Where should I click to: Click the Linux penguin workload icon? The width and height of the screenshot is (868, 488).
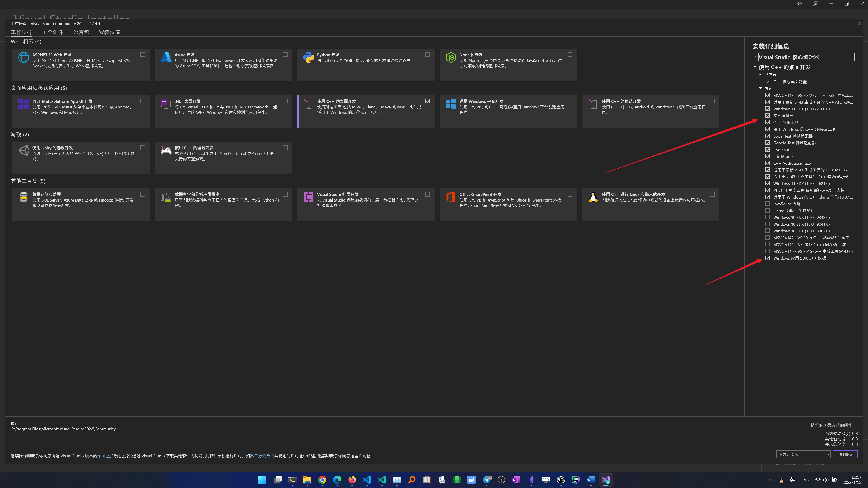click(x=593, y=197)
